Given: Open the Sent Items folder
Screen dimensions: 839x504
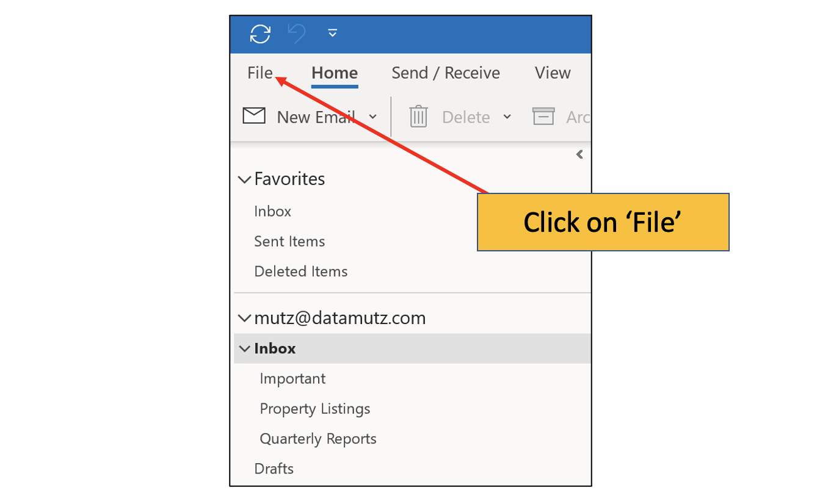Looking at the screenshot, I should coord(289,240).
